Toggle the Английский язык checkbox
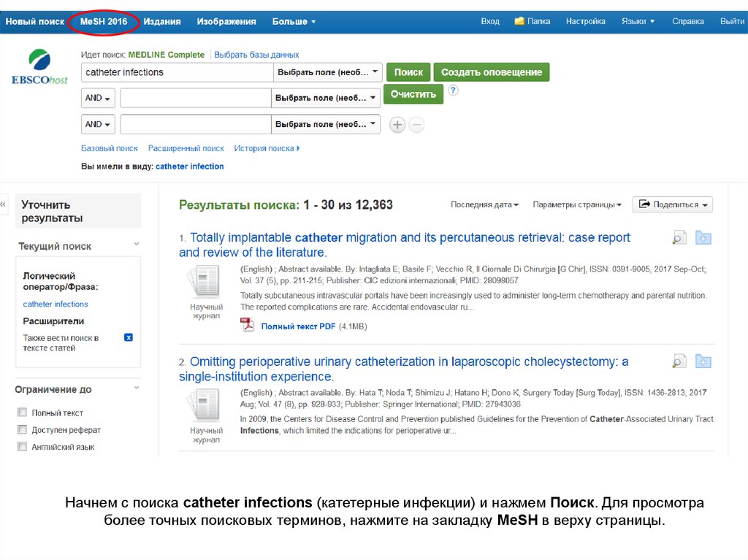This screenshot has height=560, width=748. 23,447
